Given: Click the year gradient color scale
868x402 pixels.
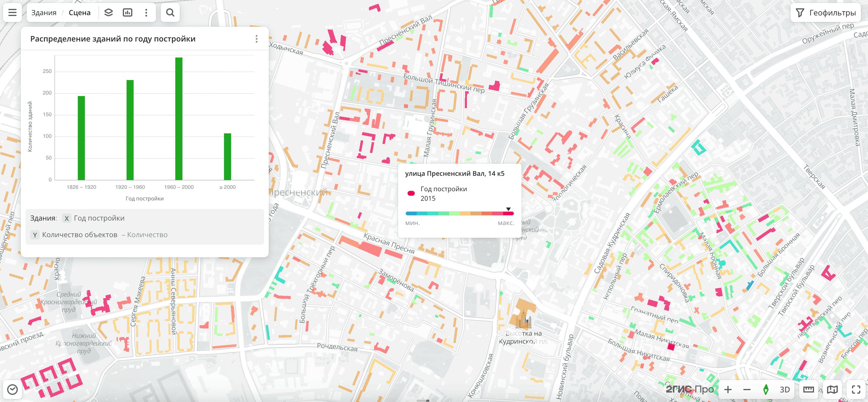Looking at the screenshot, I should tap(459, 213).
